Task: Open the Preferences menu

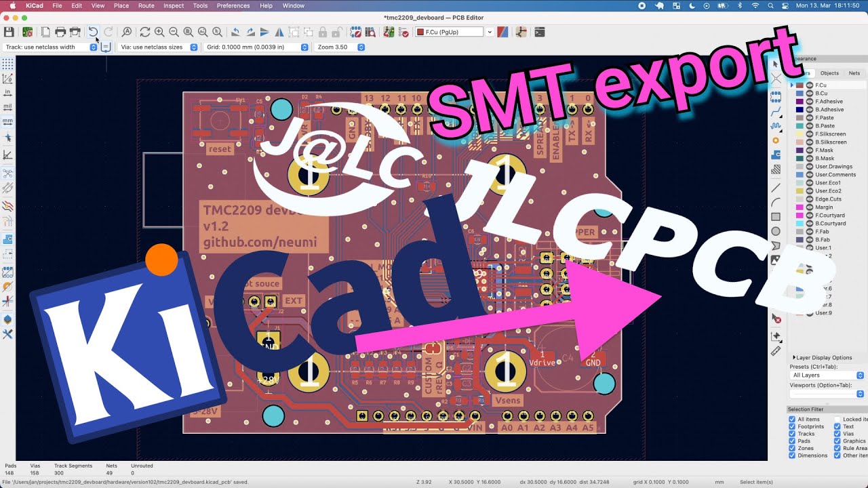Action: point(233,5)
